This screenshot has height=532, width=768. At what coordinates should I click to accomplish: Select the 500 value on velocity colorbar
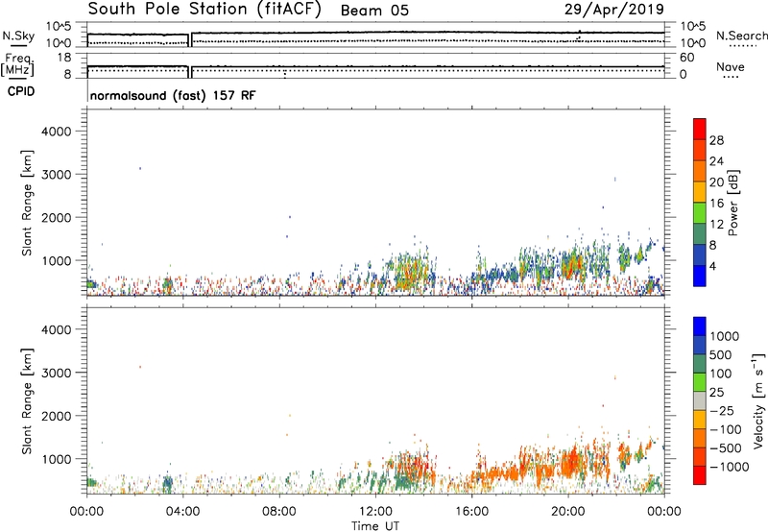coord(721,355)
